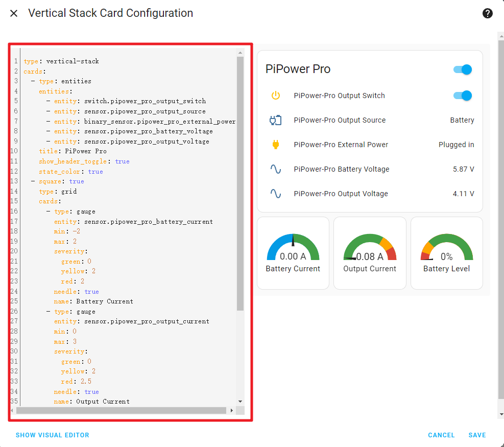
Task: Click the code editor down scroll arrow
Action: tap(240, 402)
